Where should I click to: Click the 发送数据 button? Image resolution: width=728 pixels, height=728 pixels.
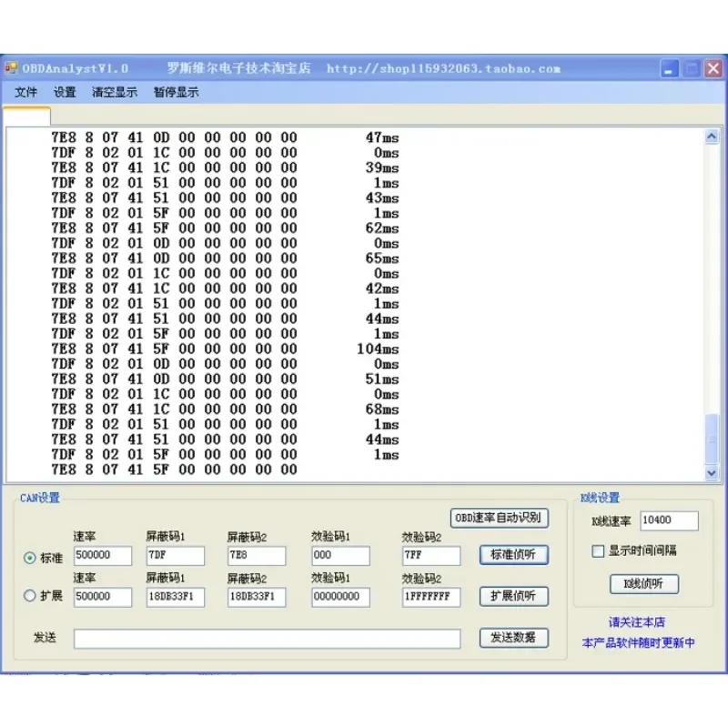click(514, 638)
